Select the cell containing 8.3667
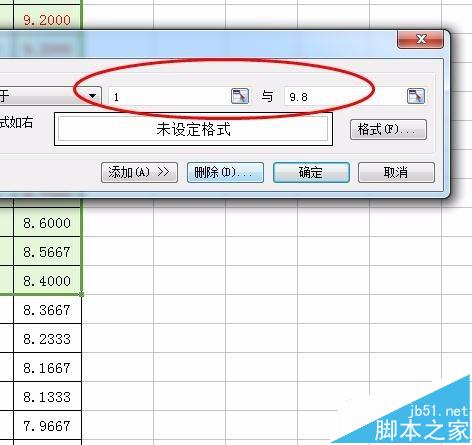Viewport: 472px width, 445px height. [x=47, y=310]
